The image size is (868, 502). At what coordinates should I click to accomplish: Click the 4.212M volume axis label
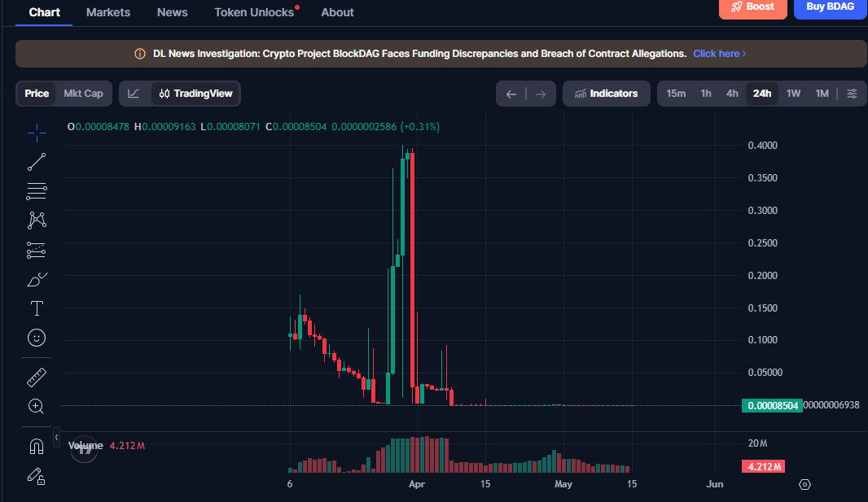764,467
